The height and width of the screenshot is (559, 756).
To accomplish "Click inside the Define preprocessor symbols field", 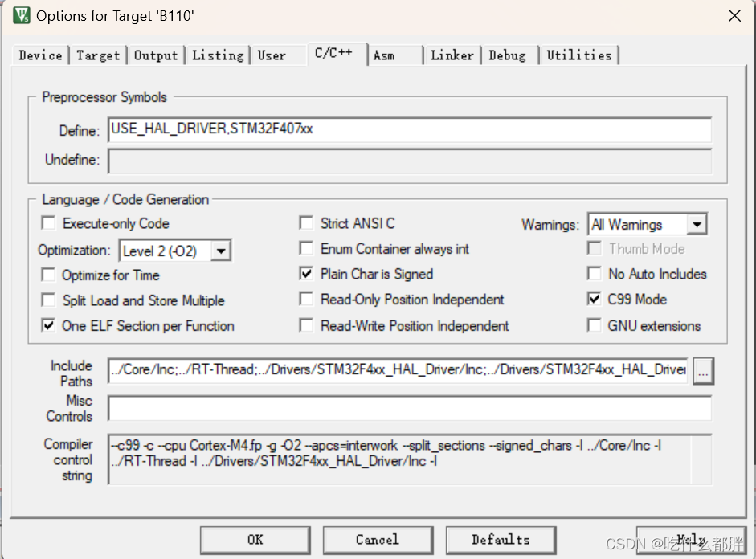I will tap(402, 130).
